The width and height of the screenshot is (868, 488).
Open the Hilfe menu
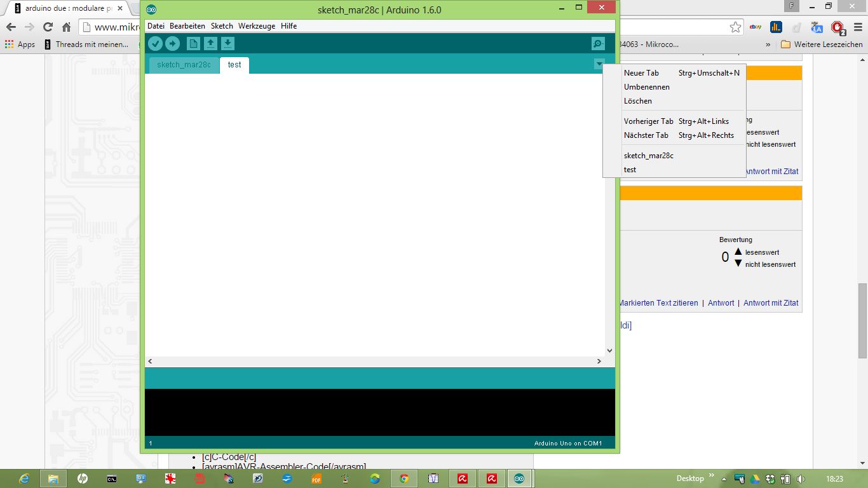click(289, 26)
